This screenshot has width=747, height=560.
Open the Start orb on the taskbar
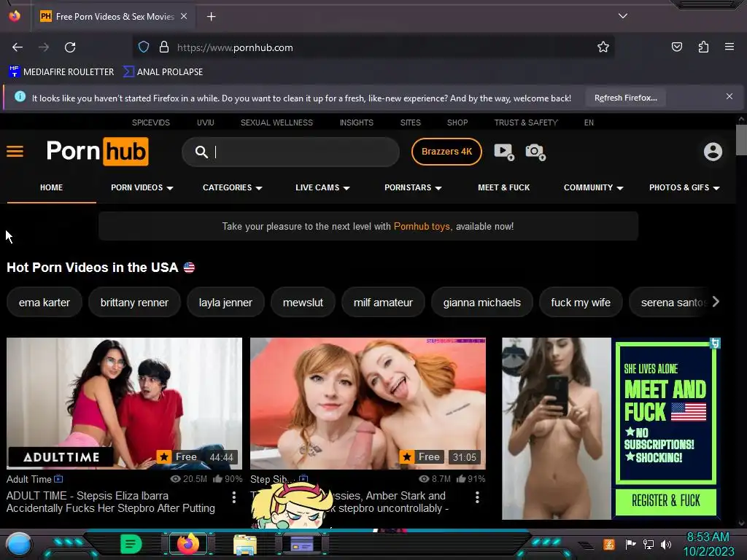click(19, 544)
